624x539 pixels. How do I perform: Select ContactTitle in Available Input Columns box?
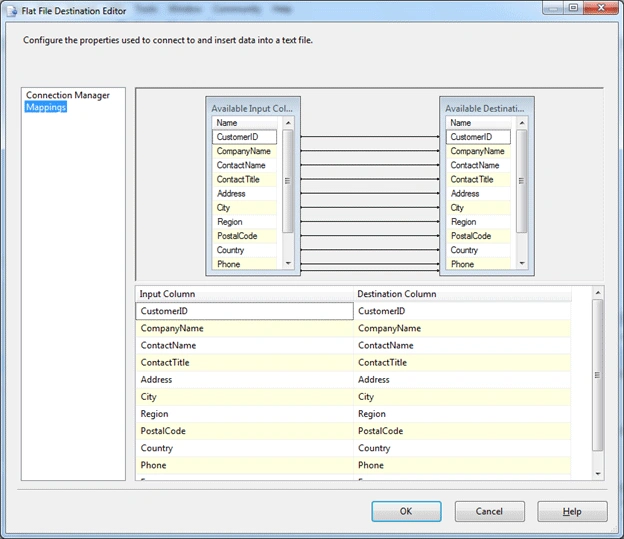coord(244,179)
